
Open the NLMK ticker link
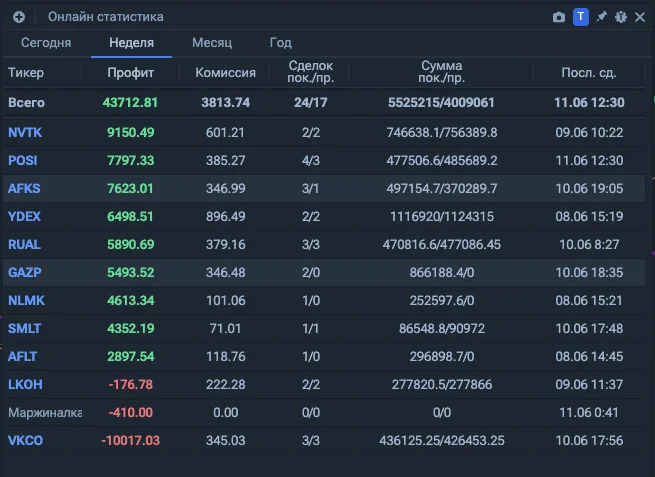pyautogui.click(x=26, y=301)
